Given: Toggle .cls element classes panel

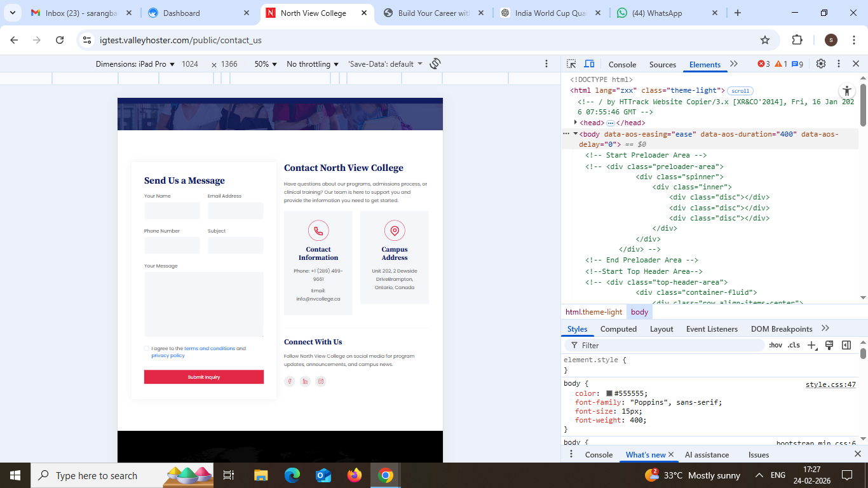Looking at the screenshot, I should click(x=794, y=345).
